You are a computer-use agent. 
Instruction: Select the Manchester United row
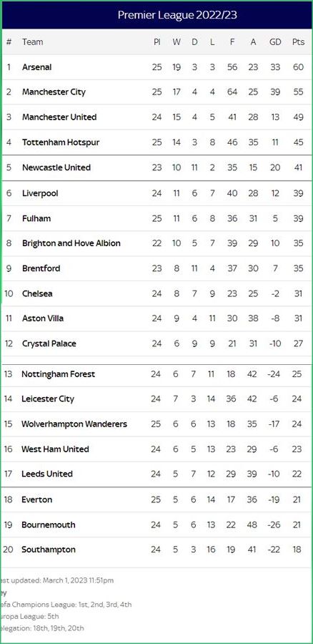156,117
